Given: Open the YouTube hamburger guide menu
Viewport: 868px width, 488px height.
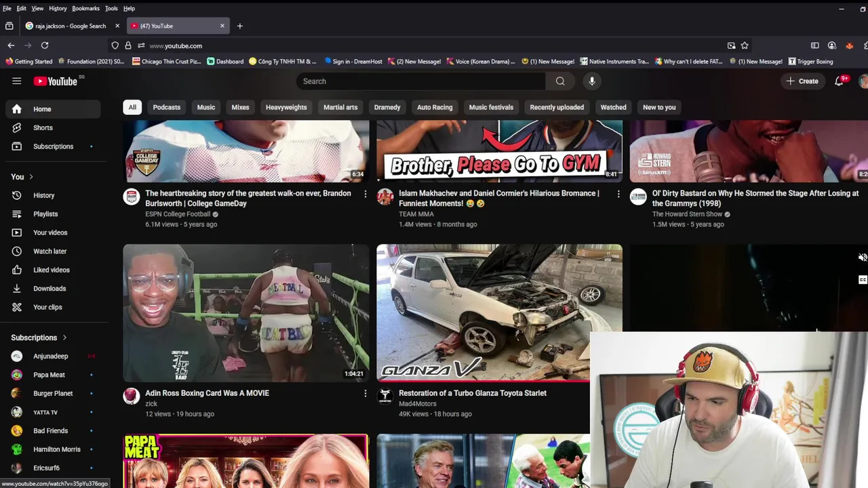Looking at the screenshot, I should (16, 81).
